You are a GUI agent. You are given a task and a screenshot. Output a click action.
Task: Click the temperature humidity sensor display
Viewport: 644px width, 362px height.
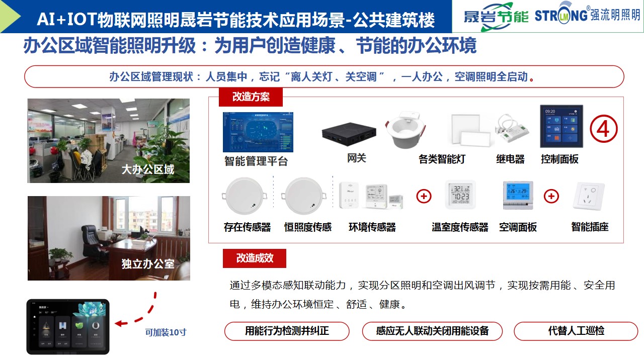pyautogui.click(x=460, y=195)
